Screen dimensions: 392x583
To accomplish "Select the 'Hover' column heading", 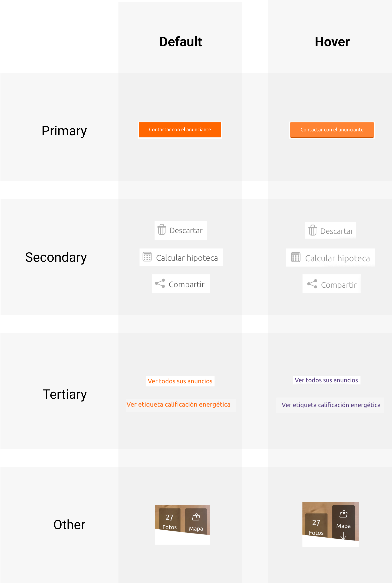I will (332, 41).
